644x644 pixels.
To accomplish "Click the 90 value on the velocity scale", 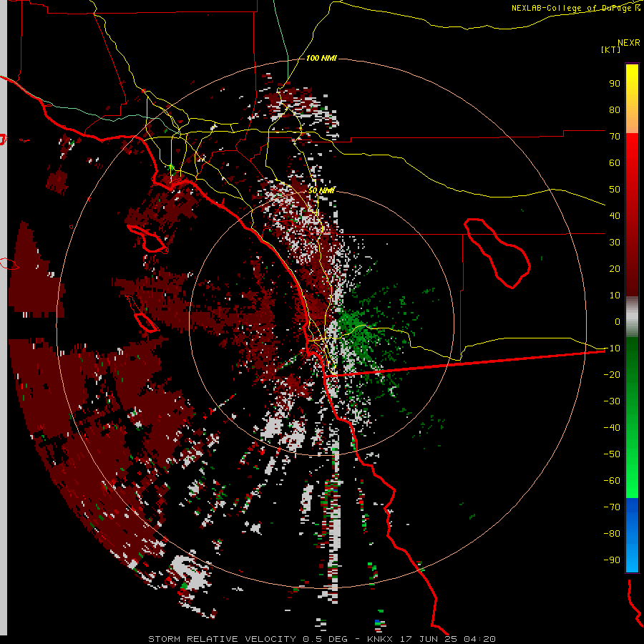I will [615, 84].
